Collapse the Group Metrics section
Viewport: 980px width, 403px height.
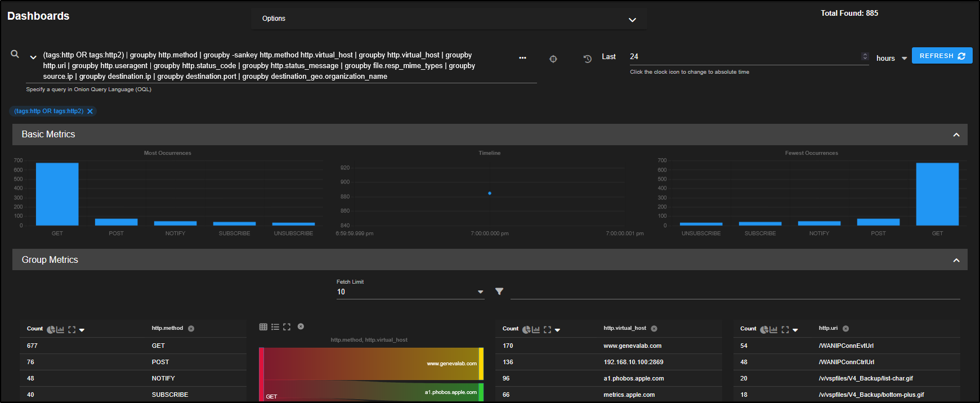[x=956, y=260]
